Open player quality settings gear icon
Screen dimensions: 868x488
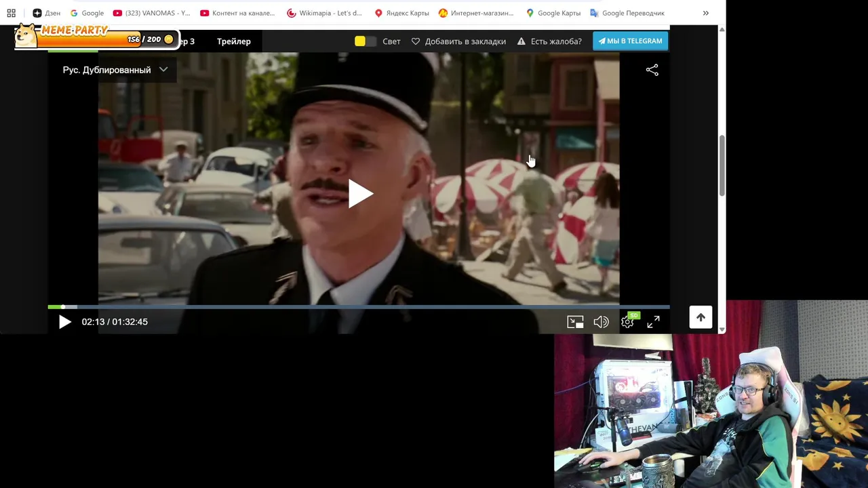tap(627, 322)
